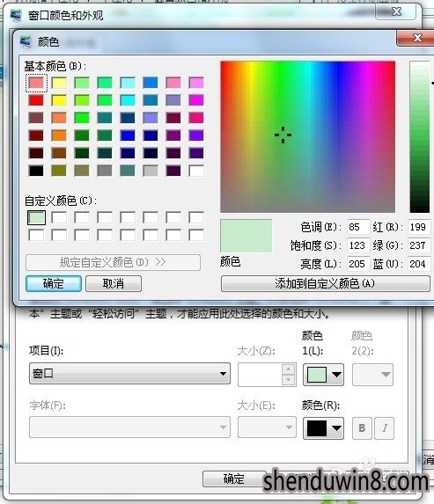Select the dark brown swatch in fifth row
This screenshot has height=504, width=434.
(59, 153)
